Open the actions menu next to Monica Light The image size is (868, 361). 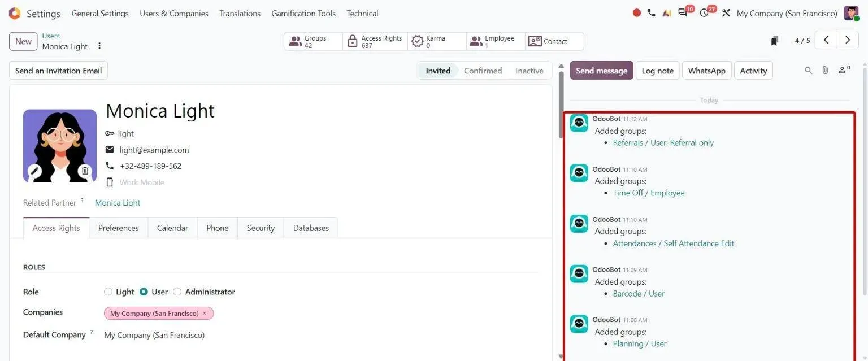tap(99, 46)
